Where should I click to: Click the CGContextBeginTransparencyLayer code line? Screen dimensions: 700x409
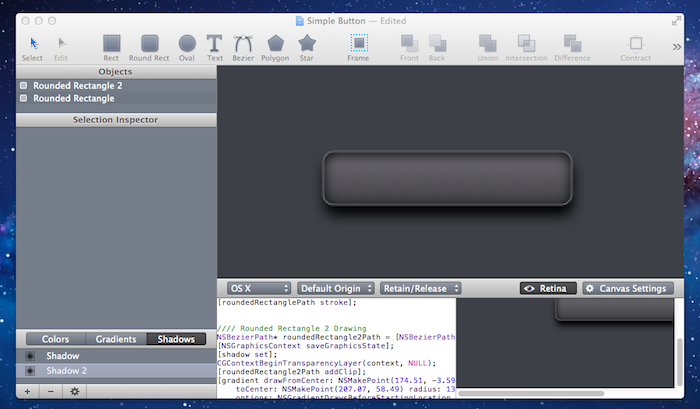point(327,363)
